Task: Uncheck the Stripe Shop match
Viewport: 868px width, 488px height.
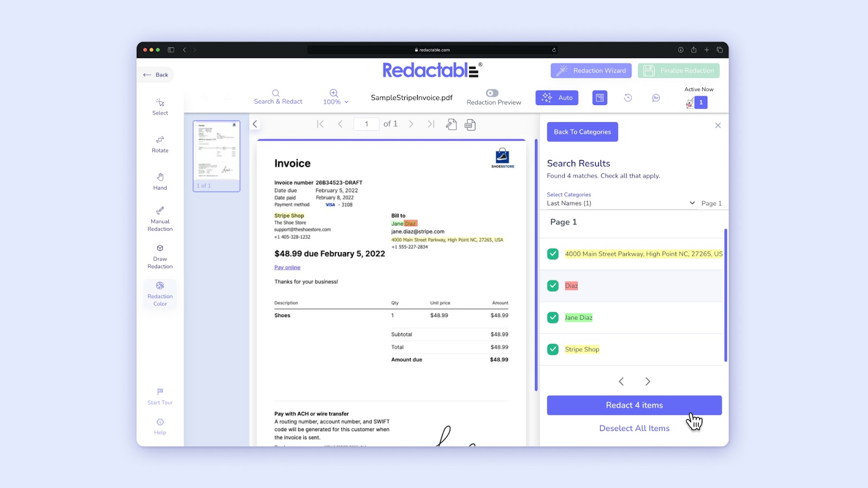Action: [553, 350]
